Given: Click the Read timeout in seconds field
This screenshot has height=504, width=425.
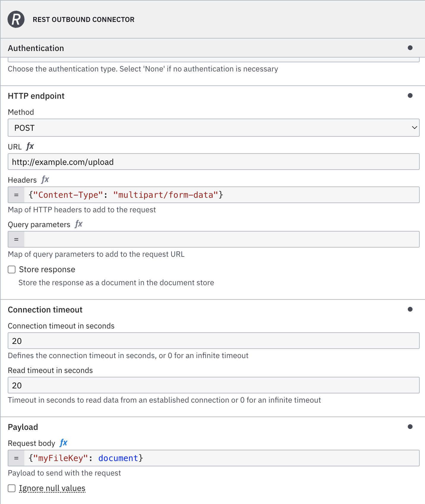Looking at the screenshot, I should click(x=213, y=385).
